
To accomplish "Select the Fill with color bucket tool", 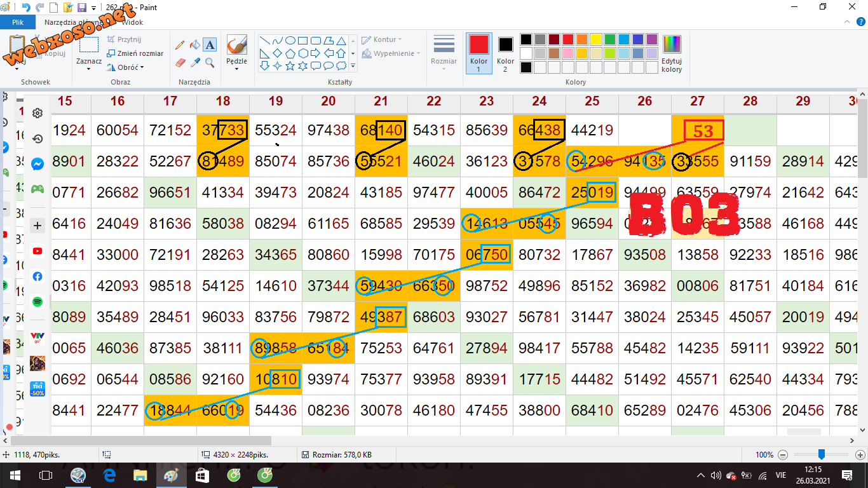I will [195, 45].
